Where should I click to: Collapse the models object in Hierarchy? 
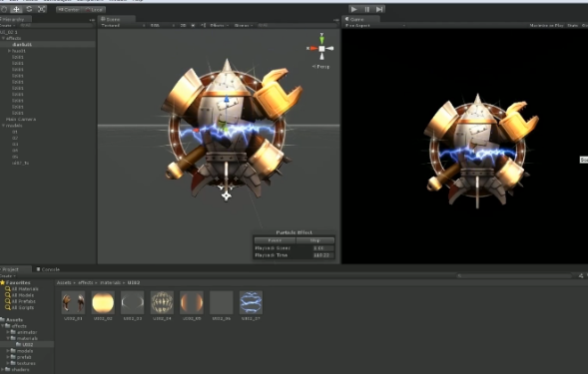[3, 126]
